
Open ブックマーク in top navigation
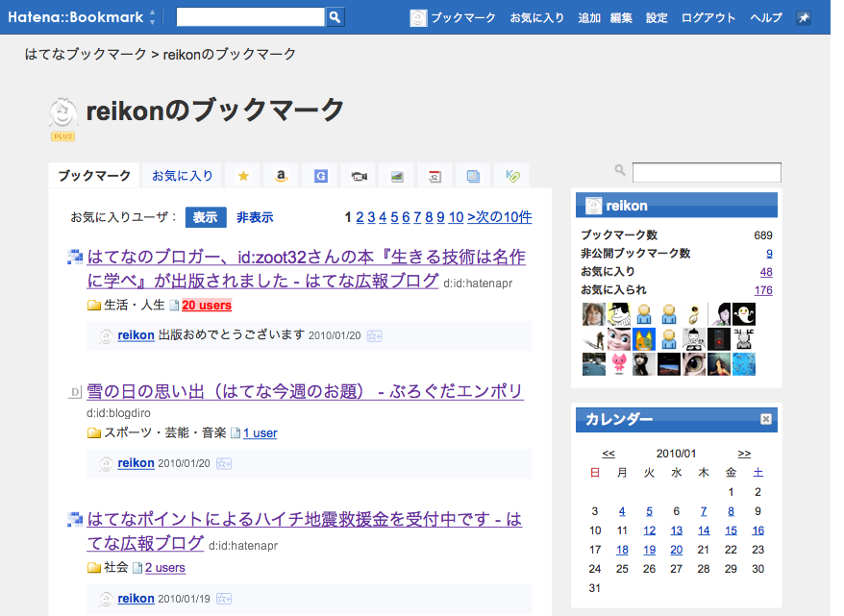point(463,17)
